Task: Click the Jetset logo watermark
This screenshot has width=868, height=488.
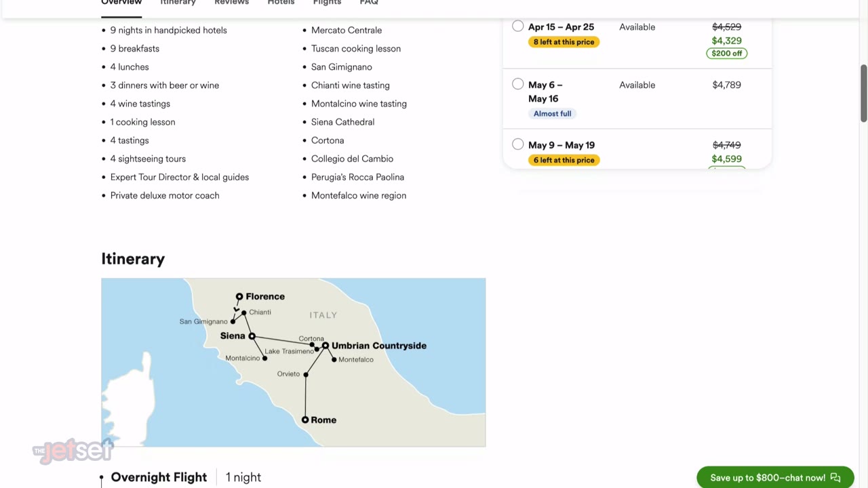Action: [x=73, y=449]
